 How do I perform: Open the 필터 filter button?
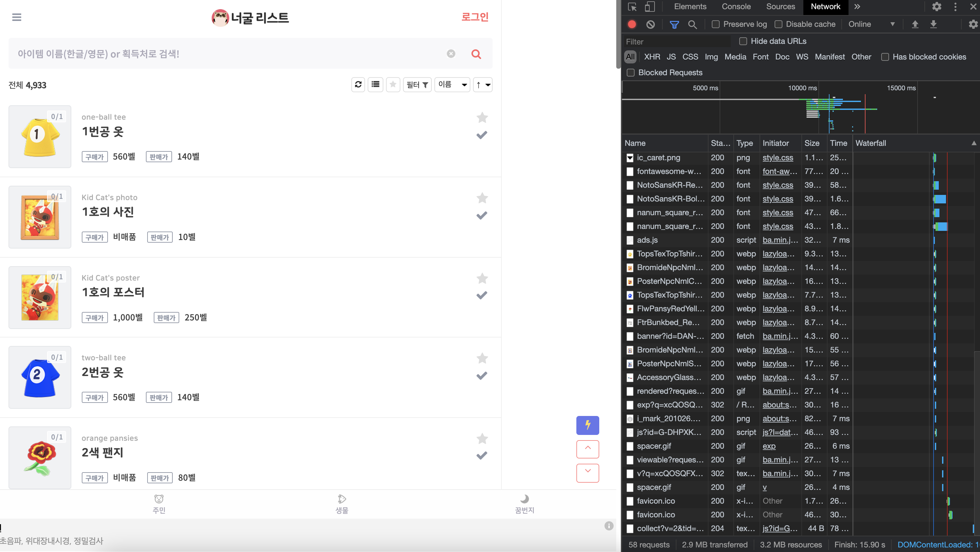417,84
